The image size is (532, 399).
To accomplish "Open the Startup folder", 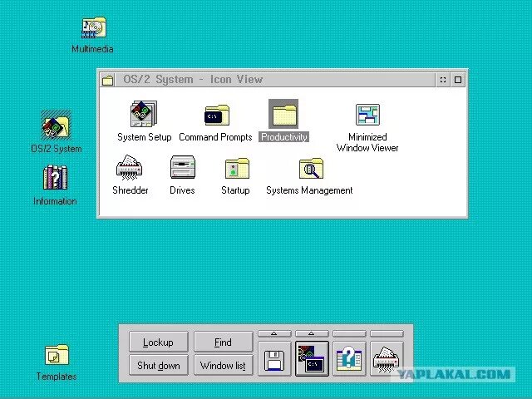I will [237, 168].
